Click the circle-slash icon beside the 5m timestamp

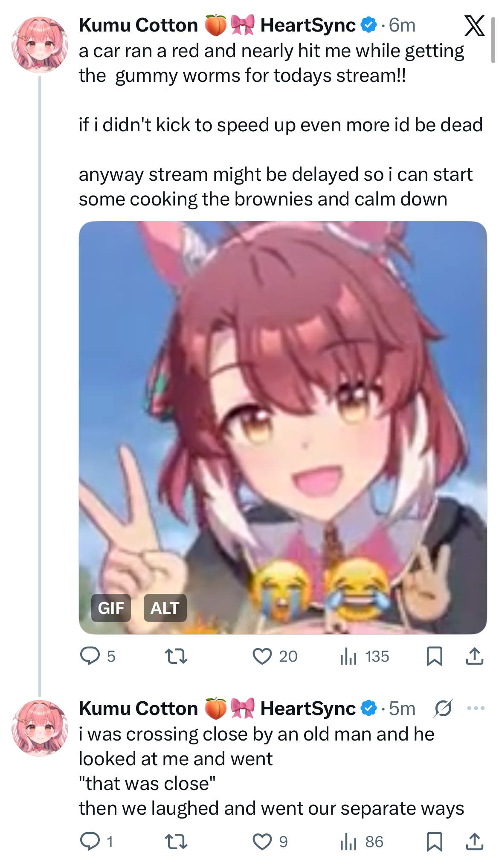pos(443,708)
